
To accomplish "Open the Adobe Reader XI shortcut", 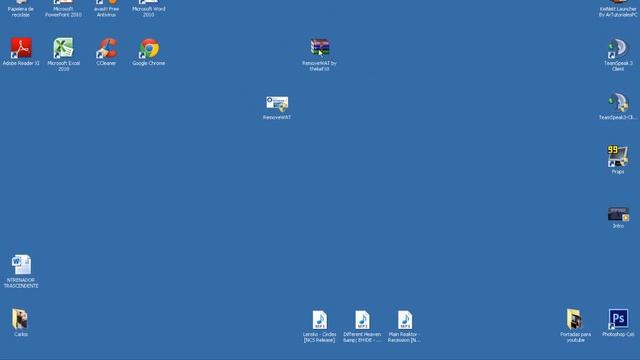I will coord(21,48).
